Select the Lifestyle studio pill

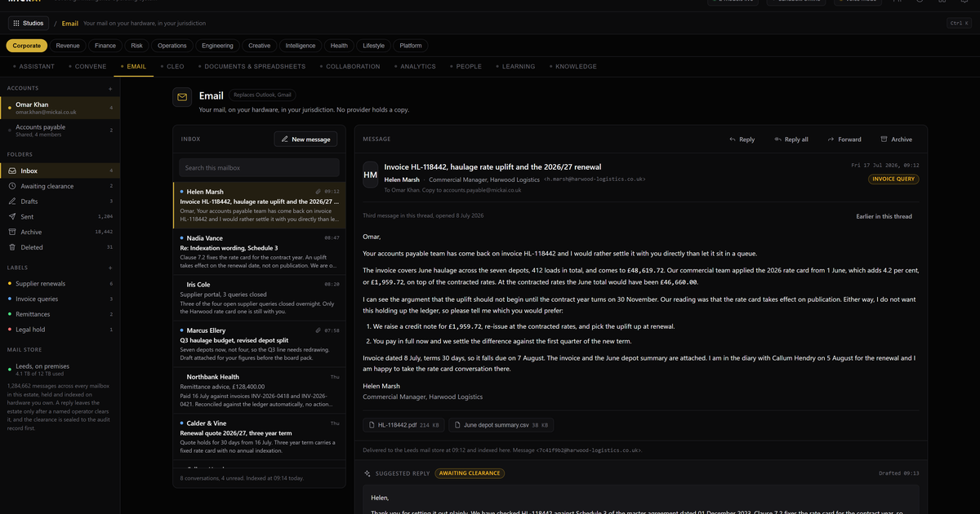pyautogui.click(x=374, y=46)
